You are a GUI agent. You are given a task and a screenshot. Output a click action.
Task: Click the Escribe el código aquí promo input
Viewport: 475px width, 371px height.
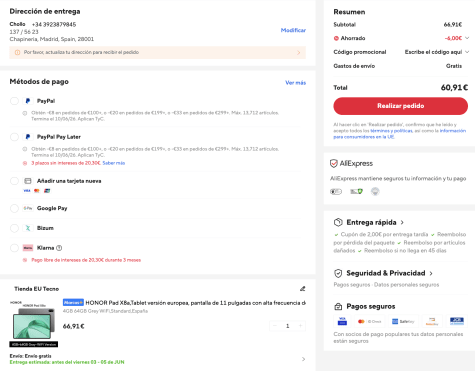point(433,52)
